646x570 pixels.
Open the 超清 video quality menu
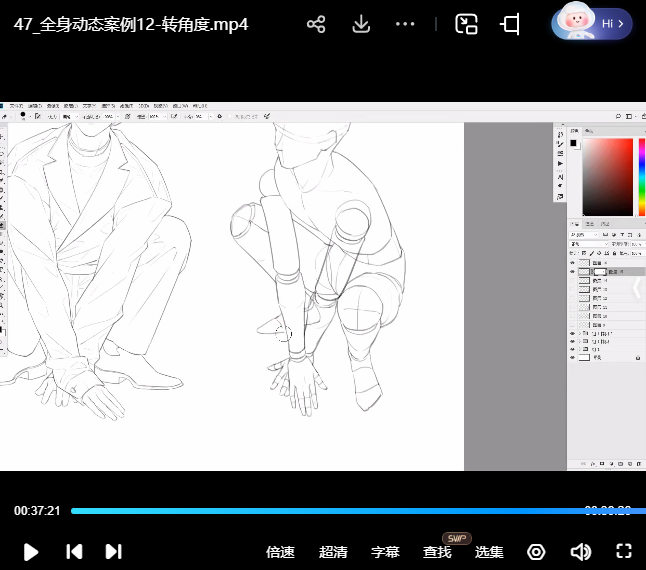333,552
